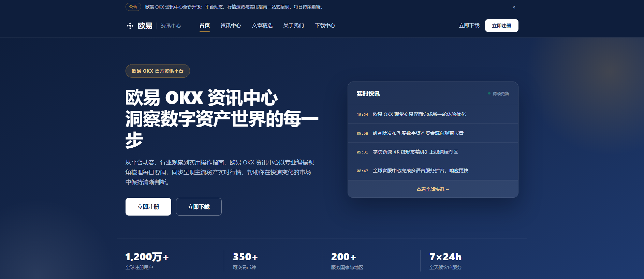Click the header 立即下载 link
The height and width of the screenshot is (279, 644).
tap(469, 26)
